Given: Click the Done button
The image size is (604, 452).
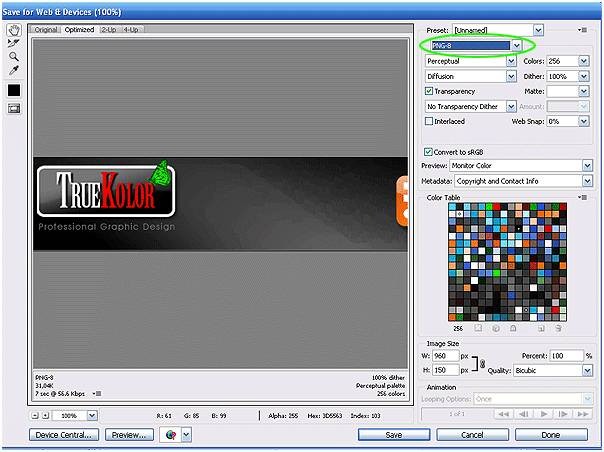Looking at the screenshot, I should [551, 435].
